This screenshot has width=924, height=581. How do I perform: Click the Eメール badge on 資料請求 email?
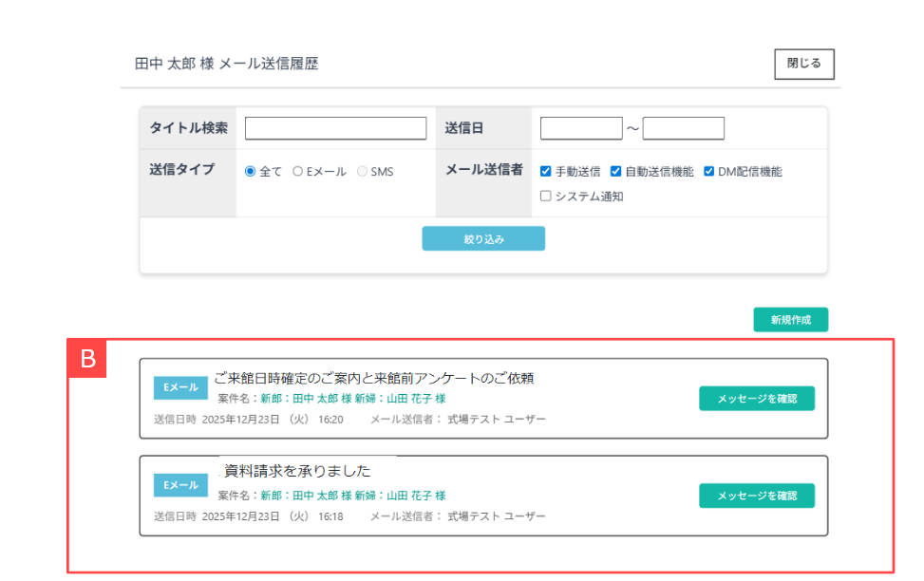(x=180, y=485)
